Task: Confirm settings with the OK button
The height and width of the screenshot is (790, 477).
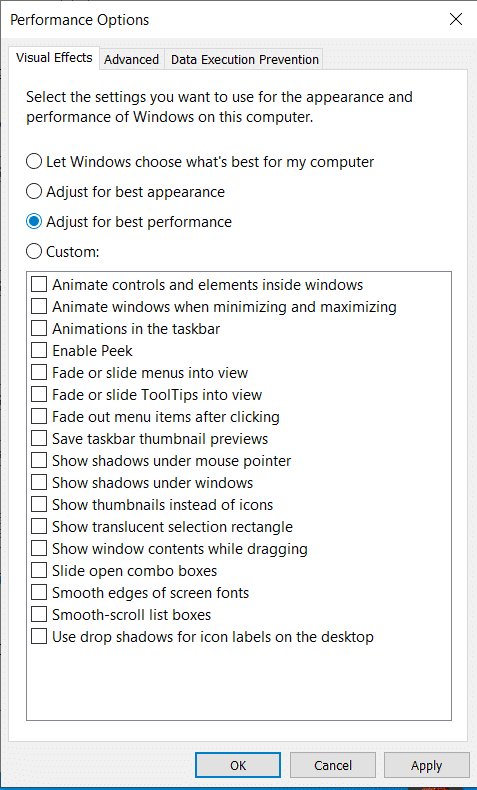Action: coord(238,766)
